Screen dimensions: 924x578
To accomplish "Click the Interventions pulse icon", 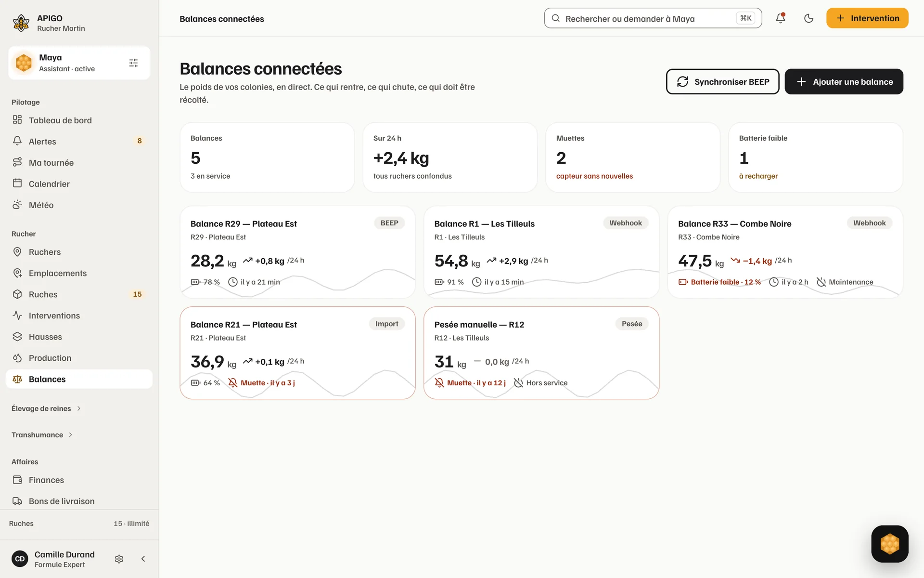I will pos(17,315).
